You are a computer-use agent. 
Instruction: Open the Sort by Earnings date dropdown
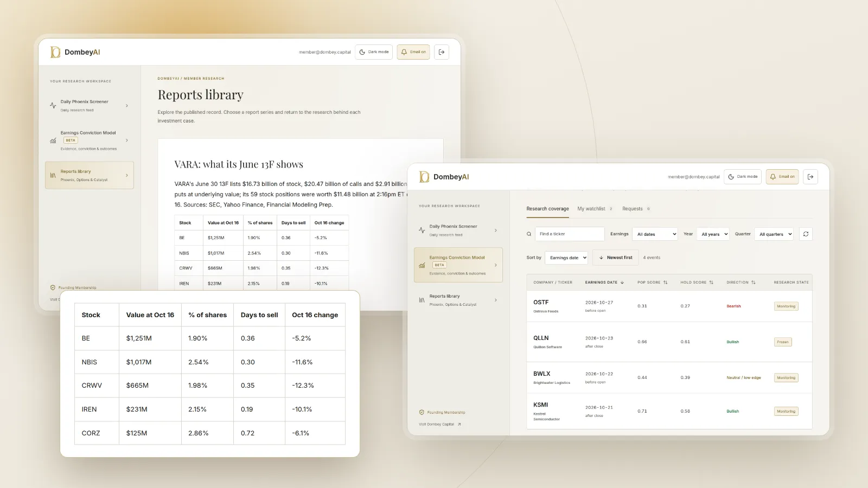coord(566,258)
